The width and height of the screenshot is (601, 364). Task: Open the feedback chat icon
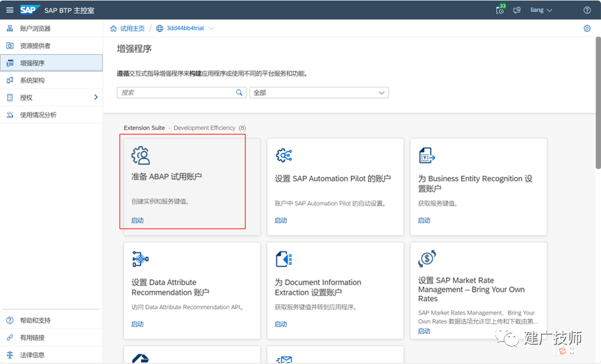(x=517, y=10)
